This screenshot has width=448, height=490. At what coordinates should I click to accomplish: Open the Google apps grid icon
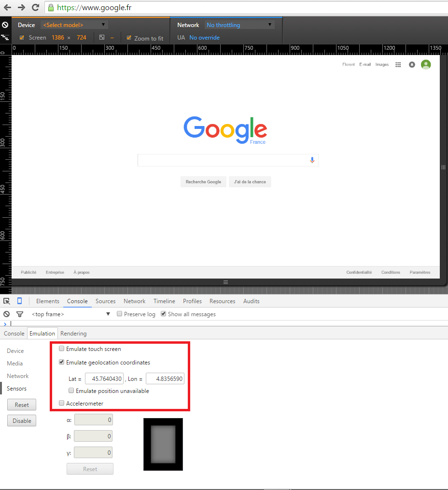[398, 65]
